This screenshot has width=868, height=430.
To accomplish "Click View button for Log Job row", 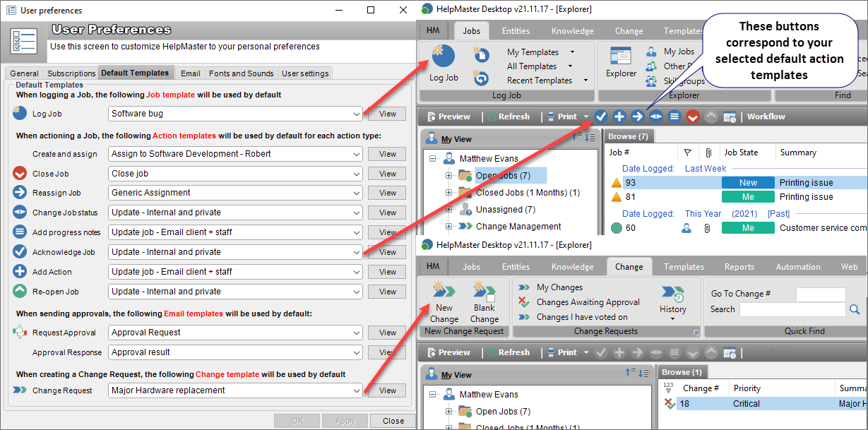I will click(387, 114).
